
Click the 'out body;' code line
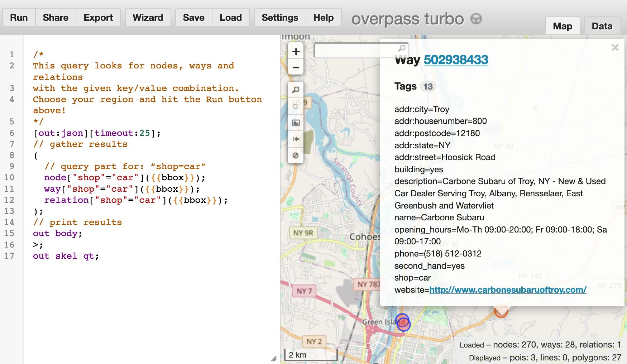58,234
